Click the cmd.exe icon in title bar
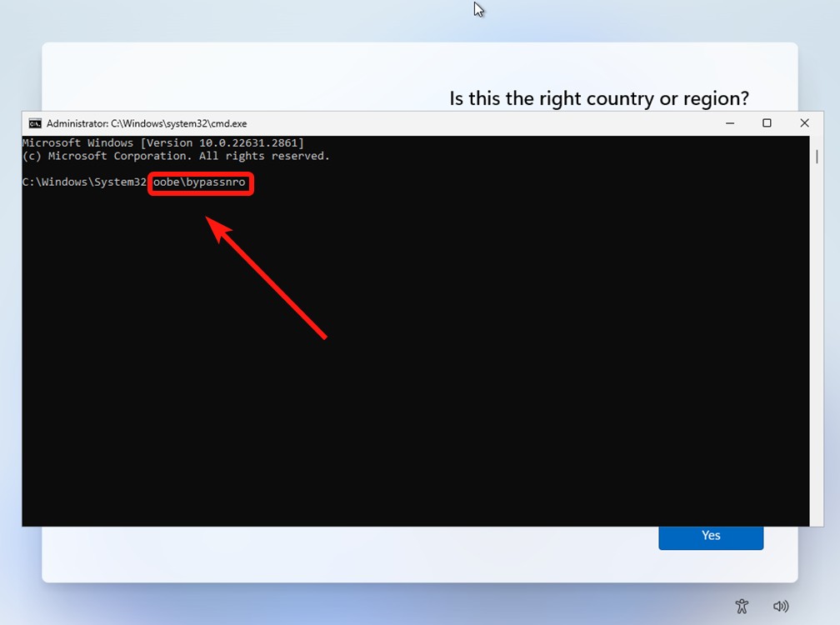Screen dimensions: 840x625 click(x=35, y=123)
